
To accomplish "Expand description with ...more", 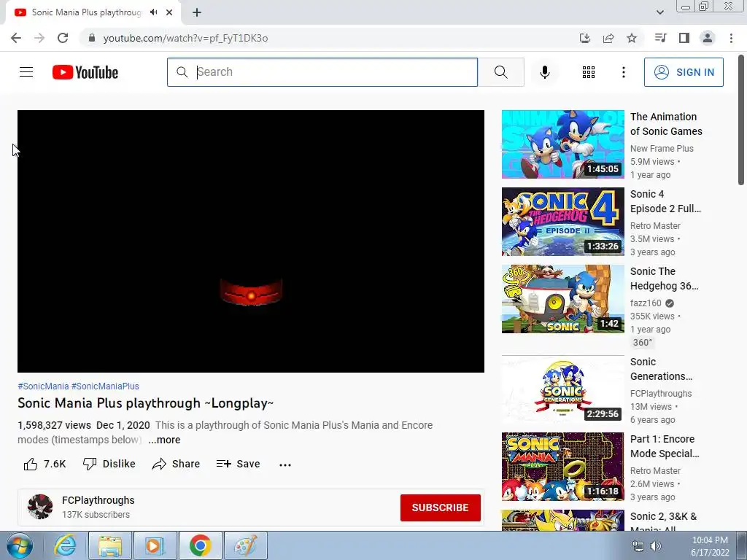I will 164,440.
